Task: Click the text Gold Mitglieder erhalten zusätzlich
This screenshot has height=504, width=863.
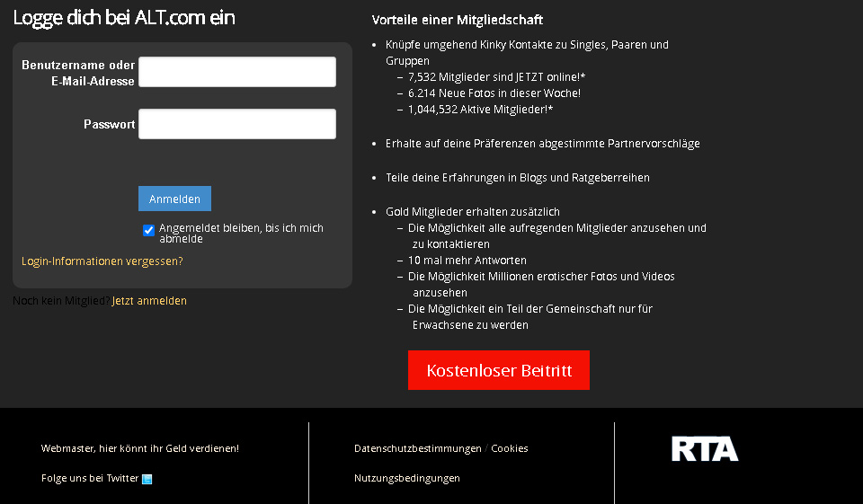Action: 473,212
